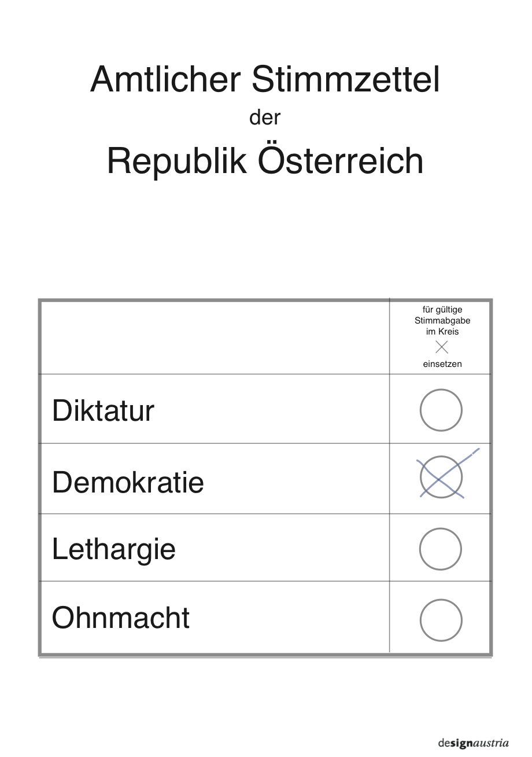The image size is (532, 757).
Task: Select the word Stimmabgabe in the header
Action: (442, 321)
